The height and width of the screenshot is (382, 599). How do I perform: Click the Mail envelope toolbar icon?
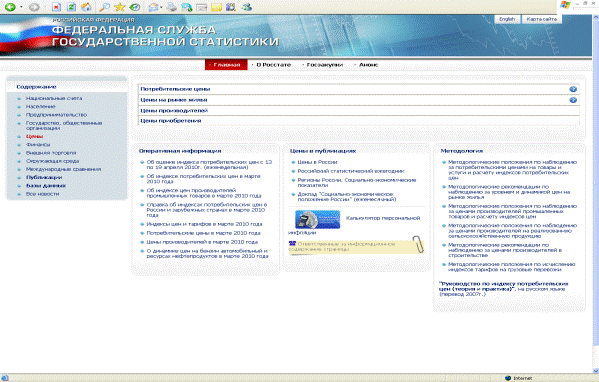point(154,6)
